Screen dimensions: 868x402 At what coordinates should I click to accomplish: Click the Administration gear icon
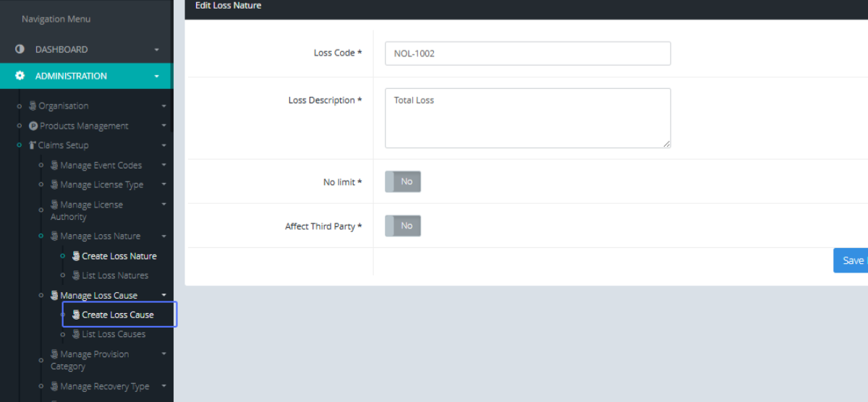coord(20,76)
